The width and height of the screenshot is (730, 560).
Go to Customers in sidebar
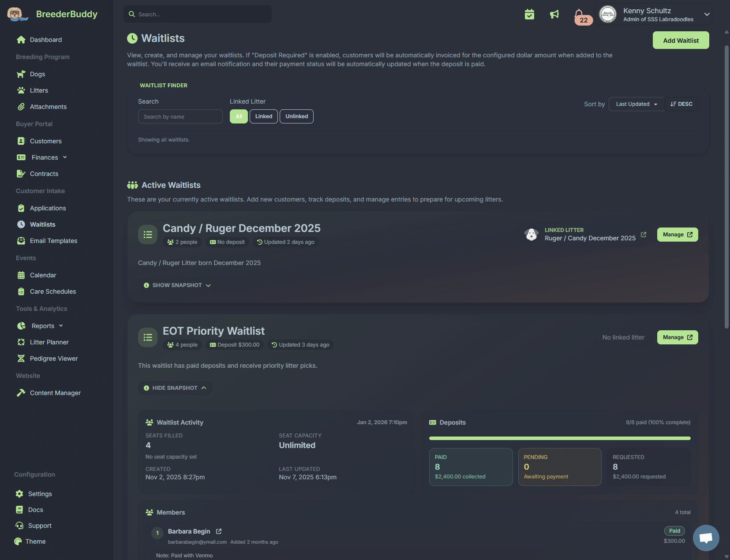tap(45, 141)
